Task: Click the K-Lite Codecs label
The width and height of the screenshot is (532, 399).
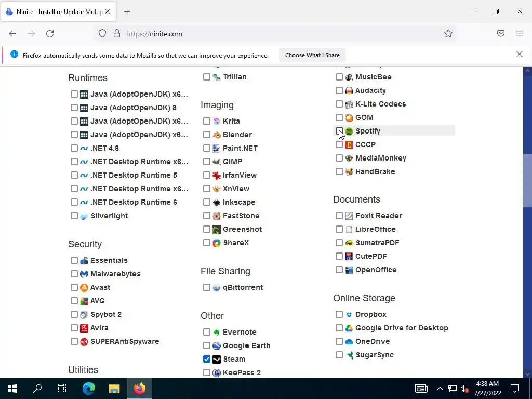Action: (x=381, y=104)
